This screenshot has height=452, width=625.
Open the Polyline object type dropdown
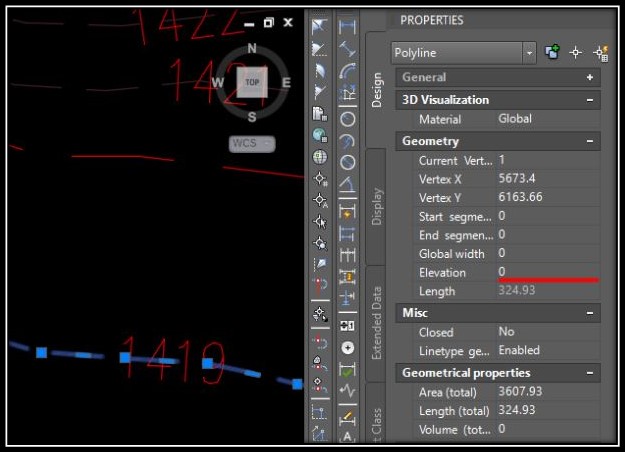pos(529,53)
